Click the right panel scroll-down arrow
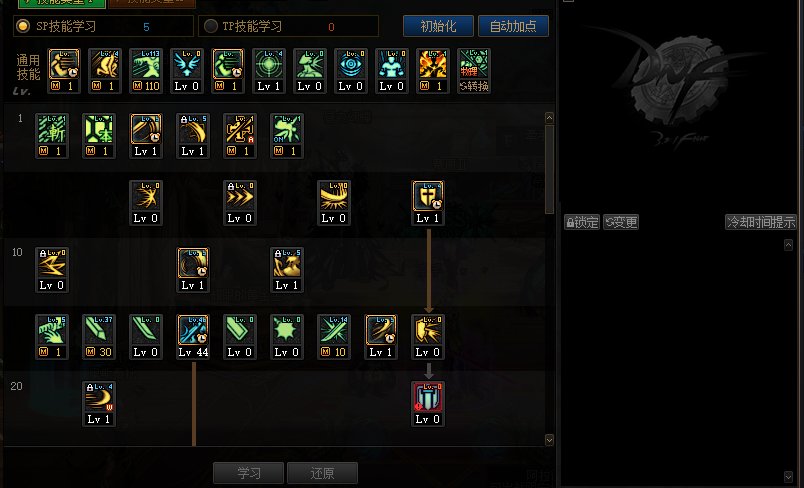 [x=789, y=476]
